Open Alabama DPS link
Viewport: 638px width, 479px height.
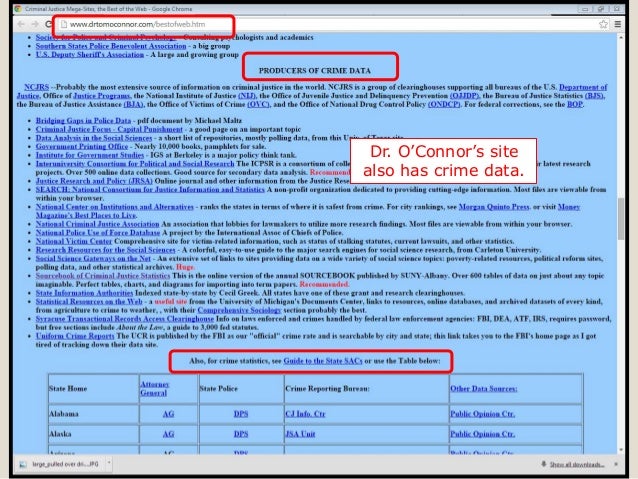[241, 414]
